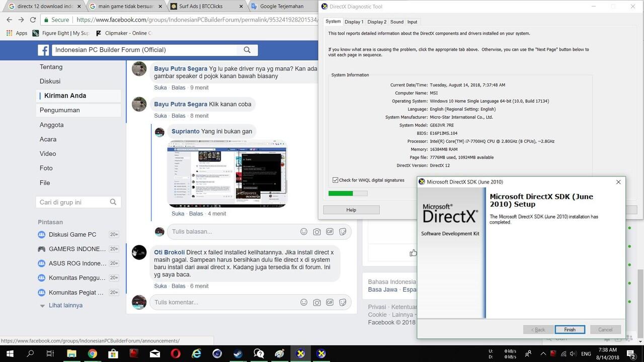Open Windows Start menu
The width and height of the screenshot is (644, 362).
pyautogui.click(x=10, y=353)
